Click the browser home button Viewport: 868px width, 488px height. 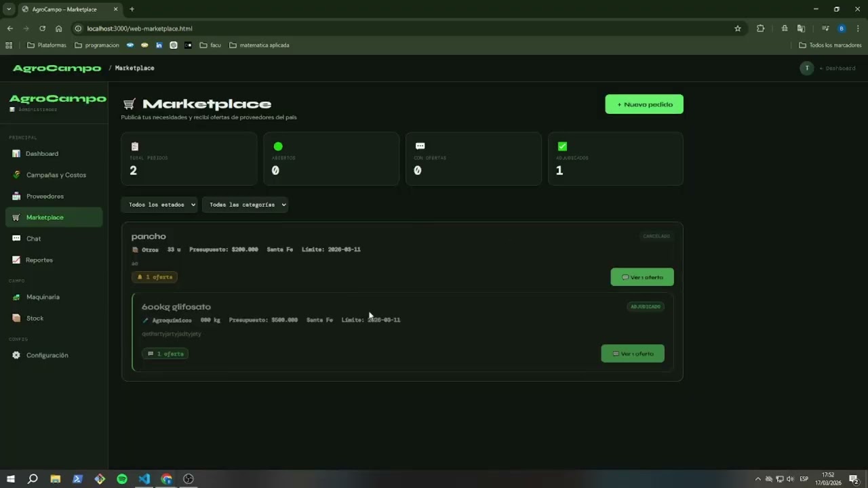pyautogui.click(x=59, y=28)
